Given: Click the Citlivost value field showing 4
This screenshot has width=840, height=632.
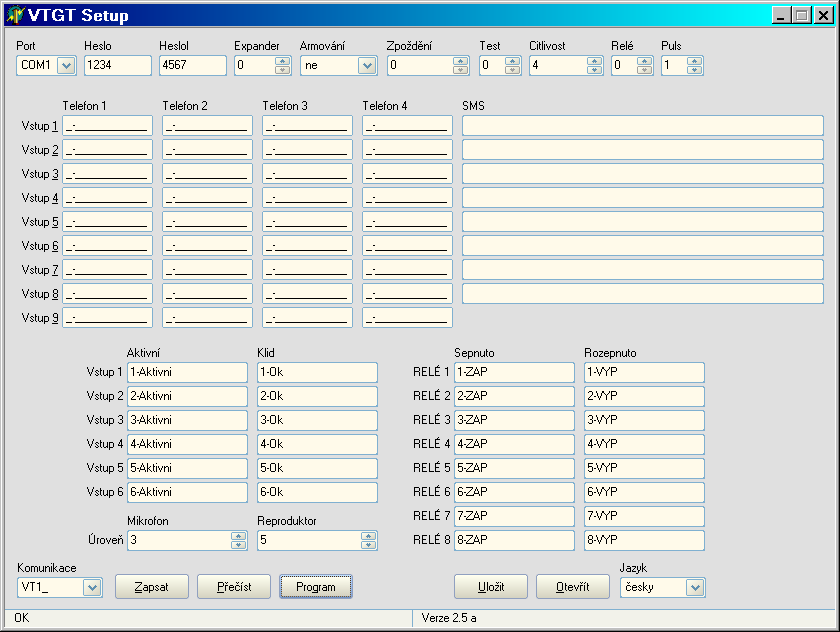Looking at the screenshot, I should (x=558, y=65).
